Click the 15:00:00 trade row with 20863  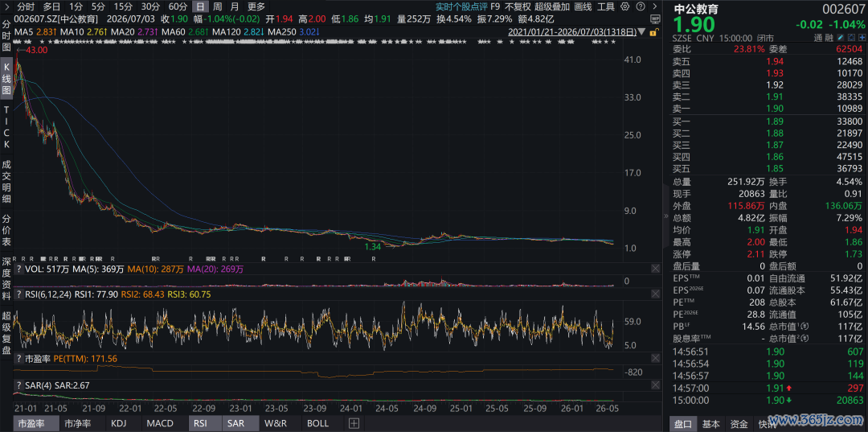coord(768,401)
